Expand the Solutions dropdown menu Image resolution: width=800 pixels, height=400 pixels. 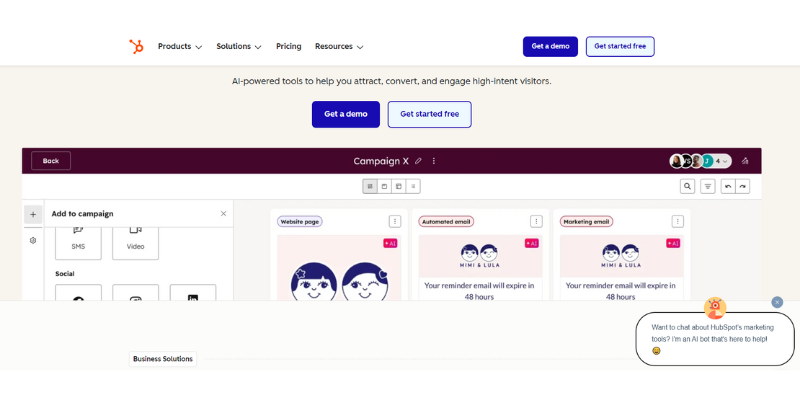[239, 46]
